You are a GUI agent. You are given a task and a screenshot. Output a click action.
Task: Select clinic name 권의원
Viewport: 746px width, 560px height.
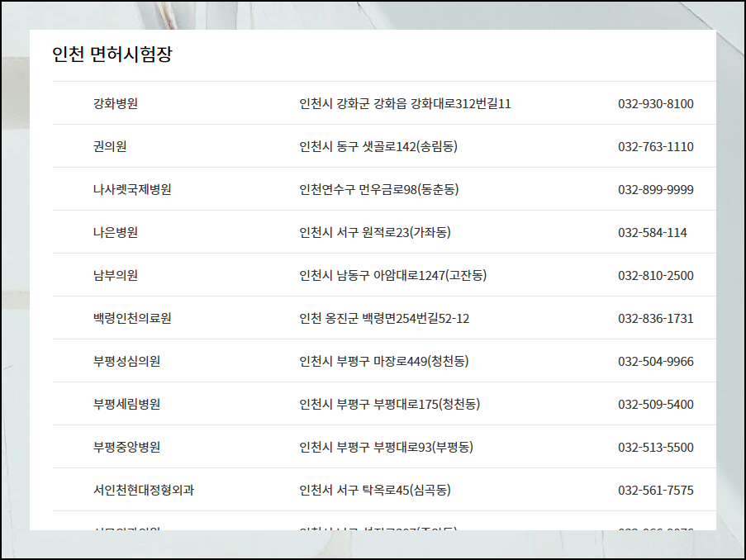tap(110, 146)
